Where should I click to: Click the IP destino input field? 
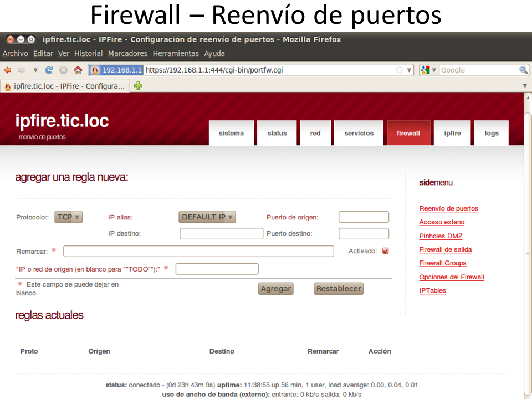[x=221, y=234]
